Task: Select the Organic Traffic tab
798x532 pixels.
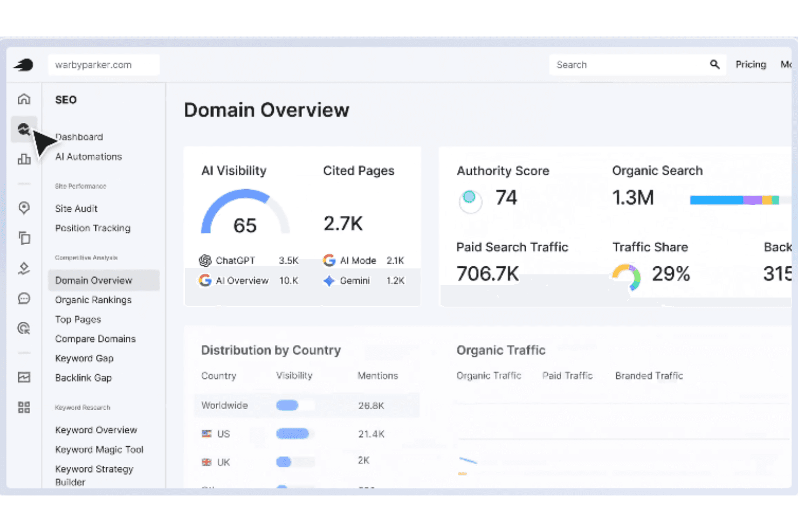Action: pos(489,376)
